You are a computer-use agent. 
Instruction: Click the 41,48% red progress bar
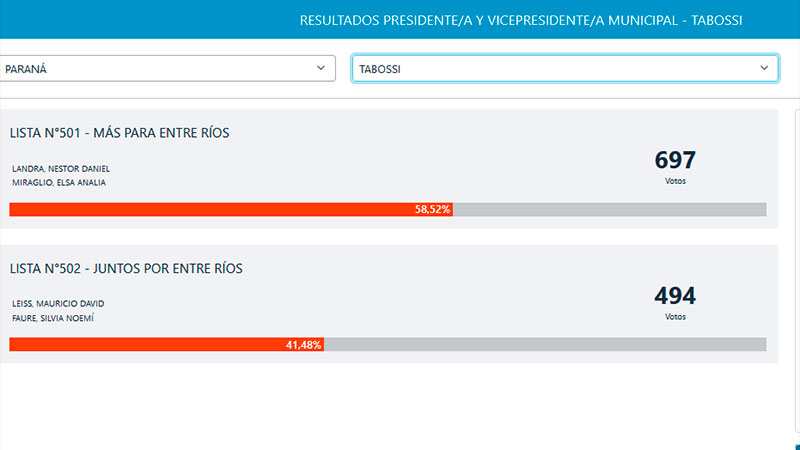coord(165,344)
